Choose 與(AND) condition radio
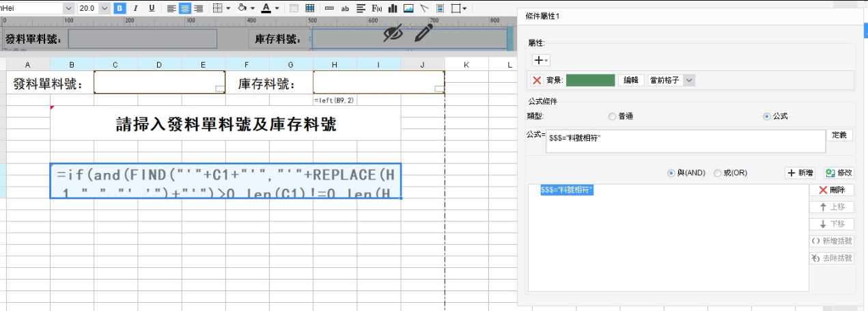This screenshot has width=868, height=311. pyautogui.click(x=671, y=173)
